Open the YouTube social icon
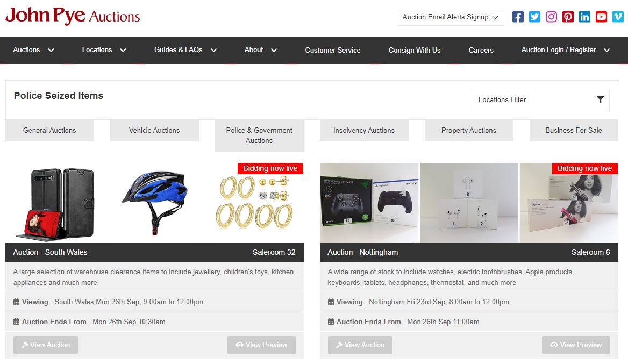Screen dimensions: 628x364 (x=601, y=17)
